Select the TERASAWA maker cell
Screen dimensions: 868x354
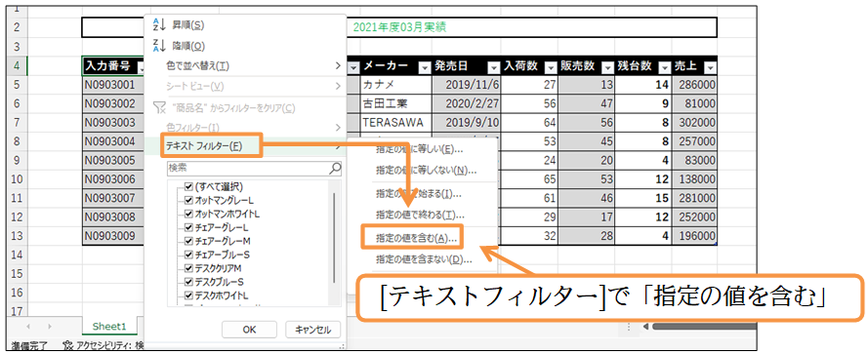tap(395, 122)
